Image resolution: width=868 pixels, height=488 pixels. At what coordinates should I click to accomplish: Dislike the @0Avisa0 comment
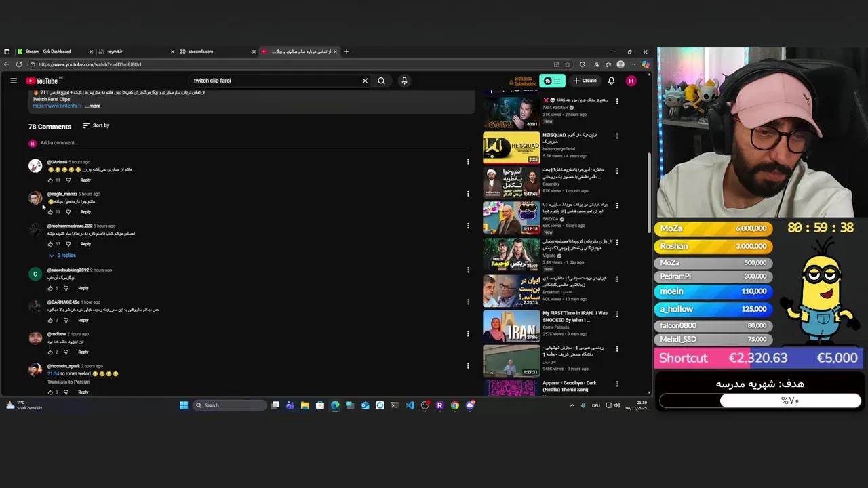[68, 180]
